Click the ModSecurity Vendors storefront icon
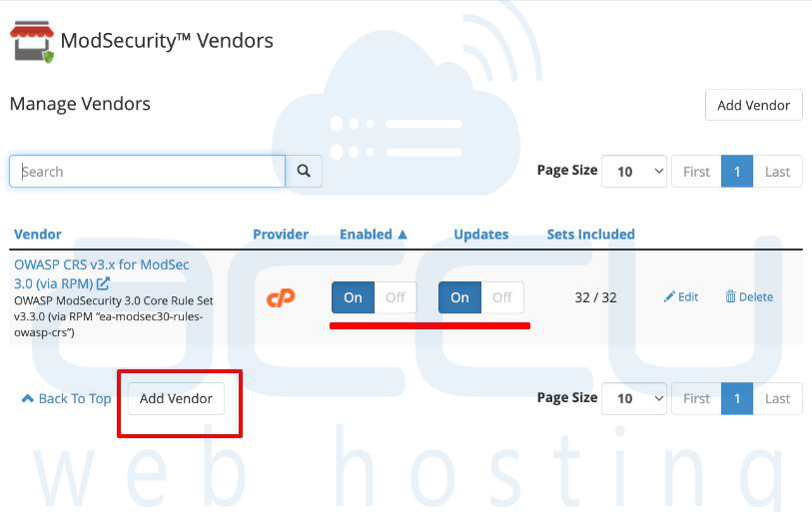The width and height of the screenshot is (812, 512). [32, 42]
